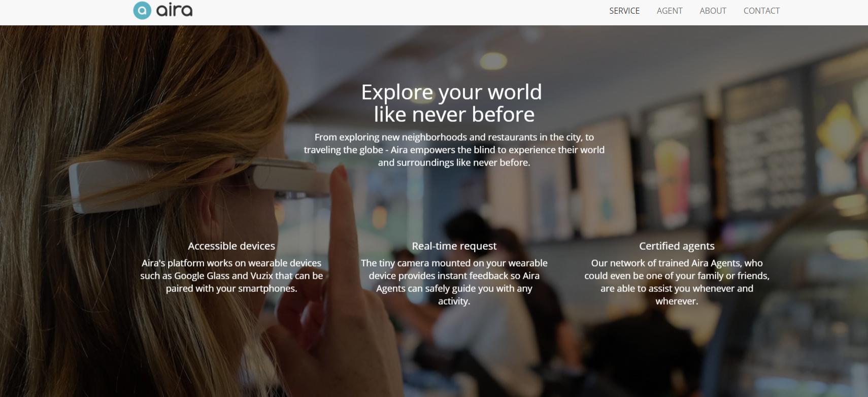This screenshot has height=397, width=868.
Task: Select the 'like never before' heading line
Action: [454, 114]
